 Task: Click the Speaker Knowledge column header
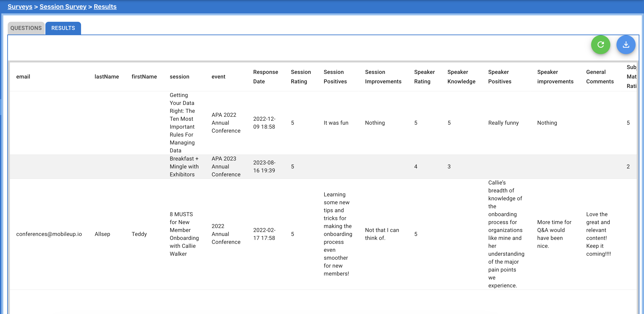click(x=461, y=77)
